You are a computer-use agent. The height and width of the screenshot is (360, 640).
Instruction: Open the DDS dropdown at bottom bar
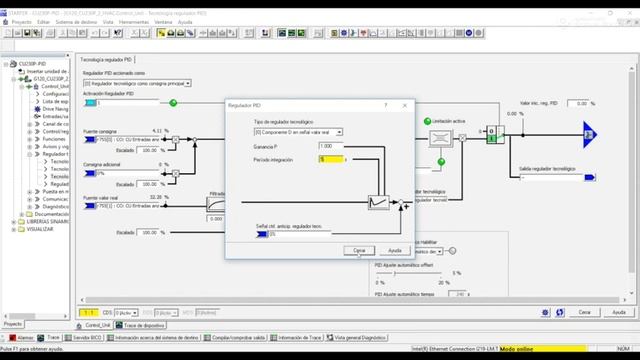[x=175, y=313]
